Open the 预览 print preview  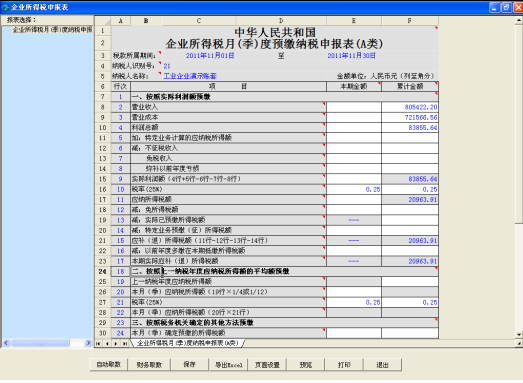[x=306, y=365]
